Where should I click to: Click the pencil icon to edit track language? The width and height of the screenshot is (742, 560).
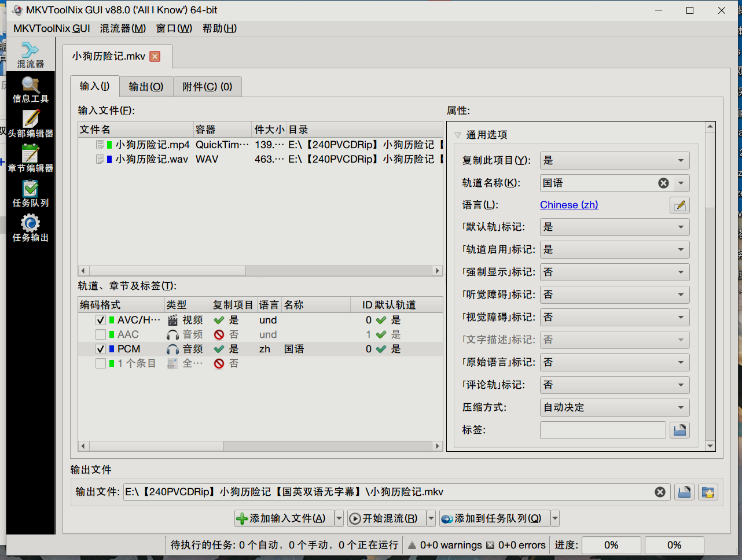[x=679, y=205]
